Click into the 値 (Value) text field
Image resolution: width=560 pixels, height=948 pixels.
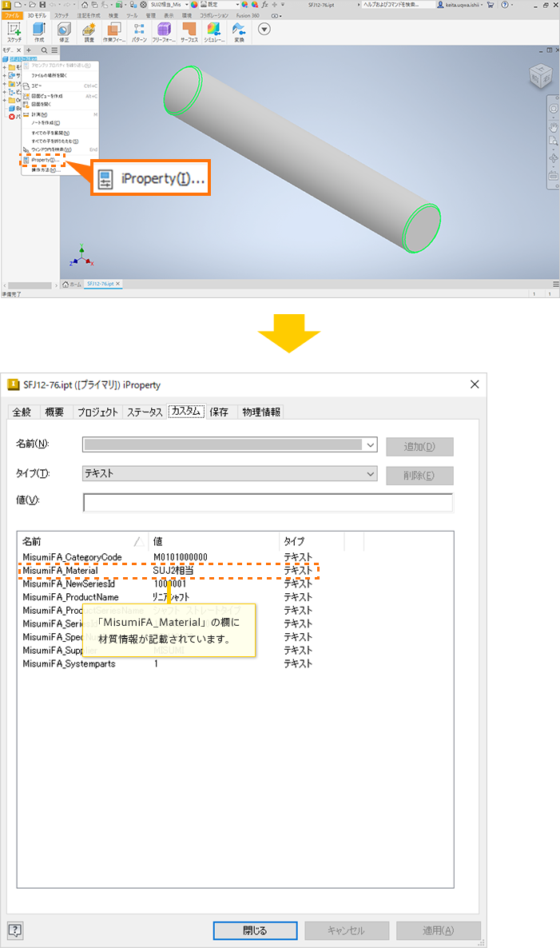tap(268, 502)
